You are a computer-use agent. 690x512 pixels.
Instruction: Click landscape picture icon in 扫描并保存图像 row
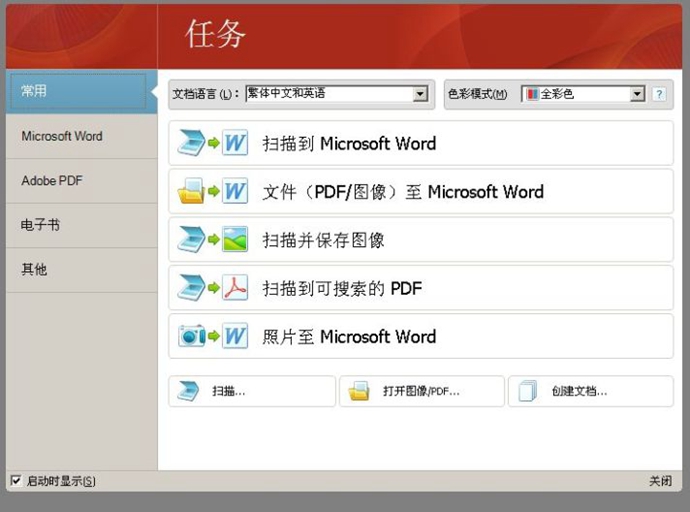pyautogui.click(x=235, y=239)
